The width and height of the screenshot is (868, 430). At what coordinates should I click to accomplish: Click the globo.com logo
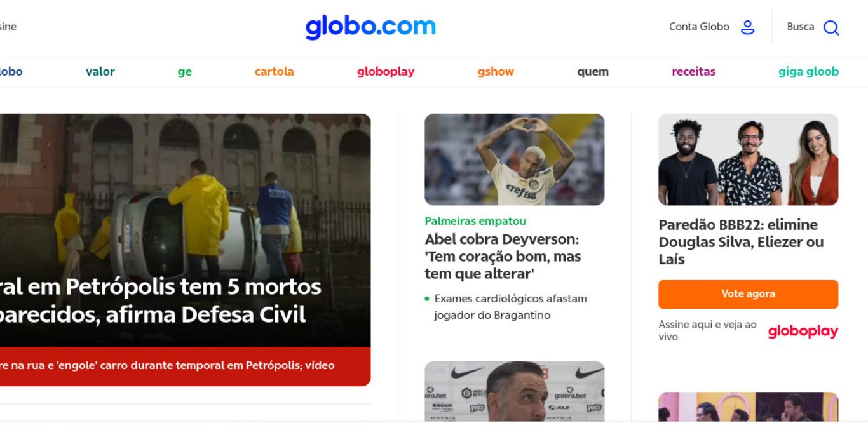pyautogui.click(x=370, y=27)
